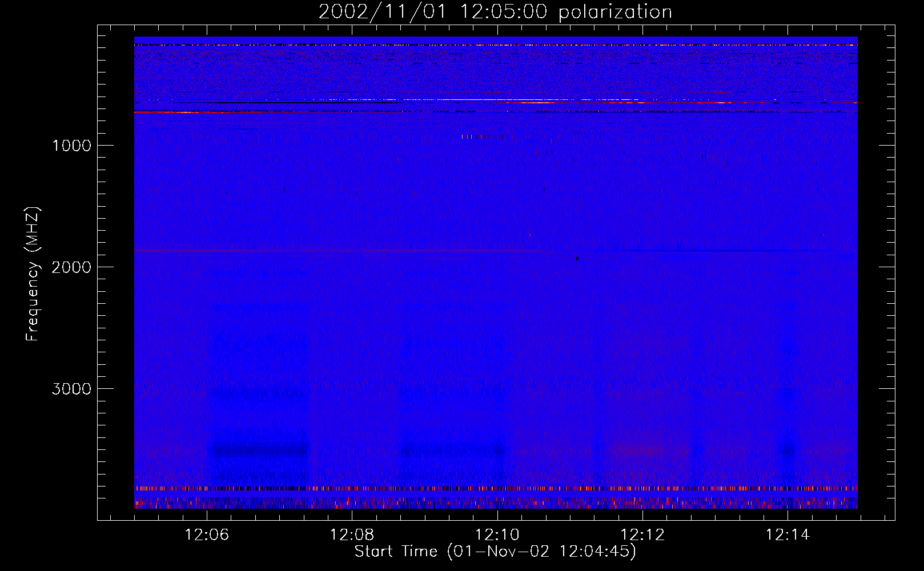This screenshot has height=571, width=924.
Task: Click the 12:12 time tick label
Action: click(642, 535)
